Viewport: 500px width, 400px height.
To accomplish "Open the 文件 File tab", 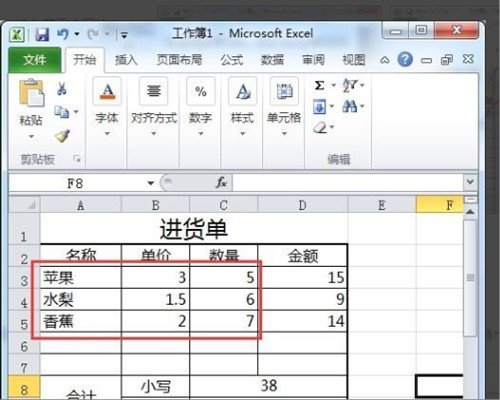I will click(x=35, y=60).
